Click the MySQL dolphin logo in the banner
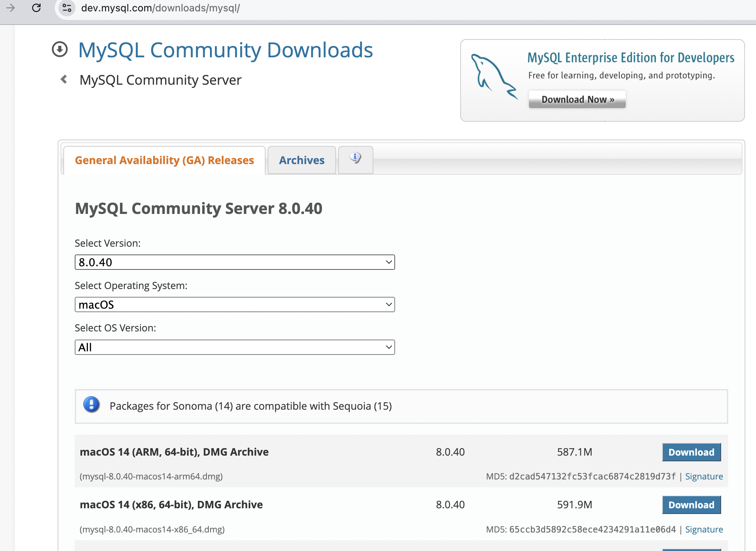756x551 pixels. pyautogui.click(x=494, y=77)
